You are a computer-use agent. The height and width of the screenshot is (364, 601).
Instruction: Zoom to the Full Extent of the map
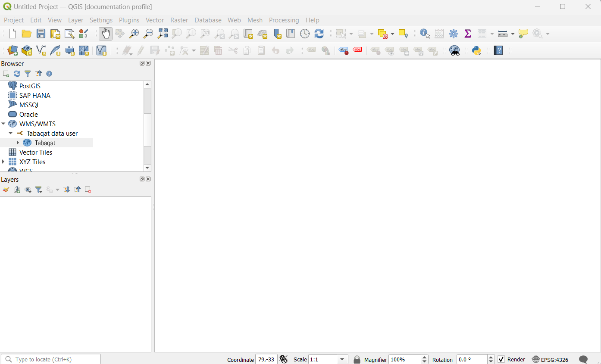[163, 33]
